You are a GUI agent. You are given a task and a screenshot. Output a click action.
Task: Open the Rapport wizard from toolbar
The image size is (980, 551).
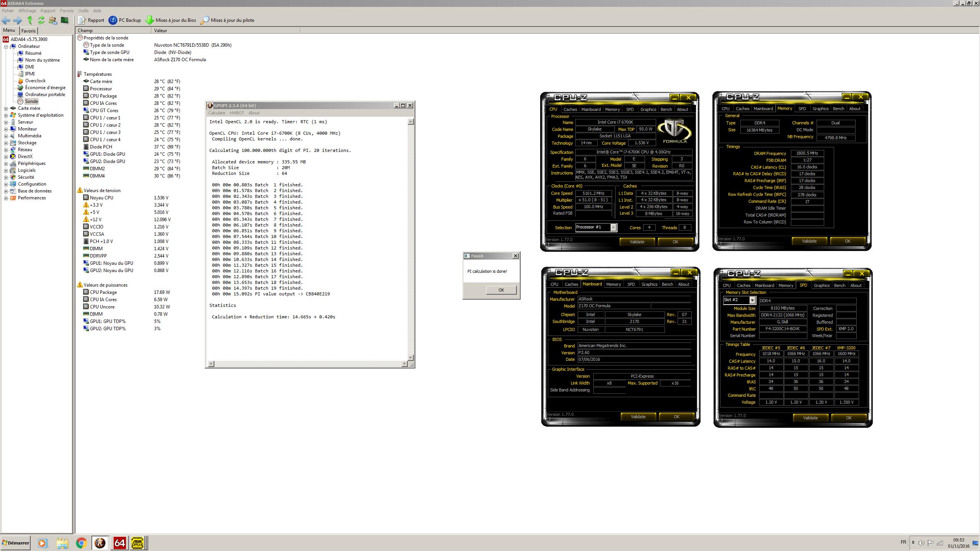[x=91, y=20]
